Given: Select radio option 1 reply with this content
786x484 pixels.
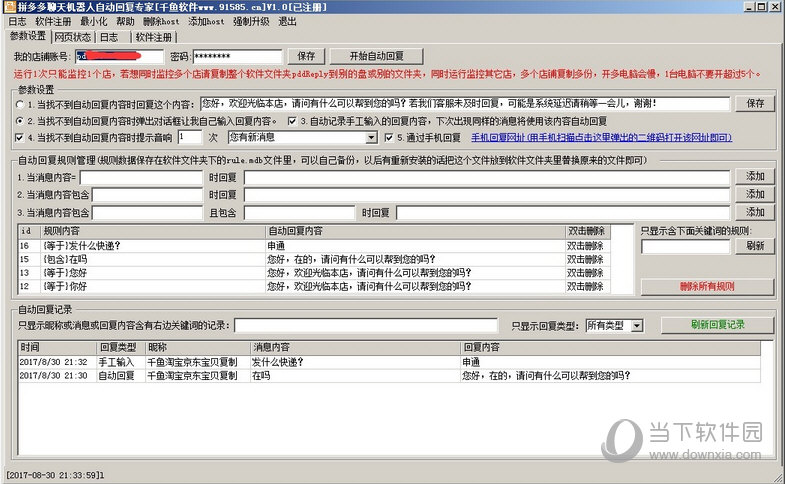Looking at the screenshot, I should pyautogui.click(x=20, y=104).
